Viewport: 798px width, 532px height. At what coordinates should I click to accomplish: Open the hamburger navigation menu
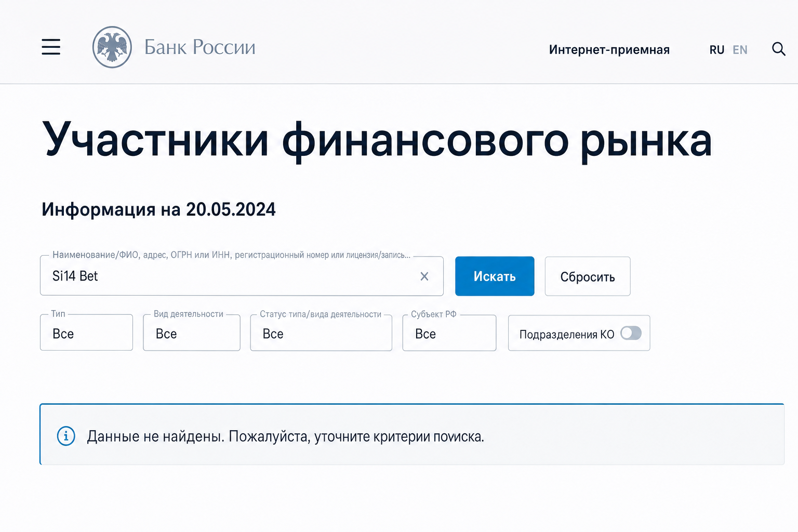[x=51, y=47]
